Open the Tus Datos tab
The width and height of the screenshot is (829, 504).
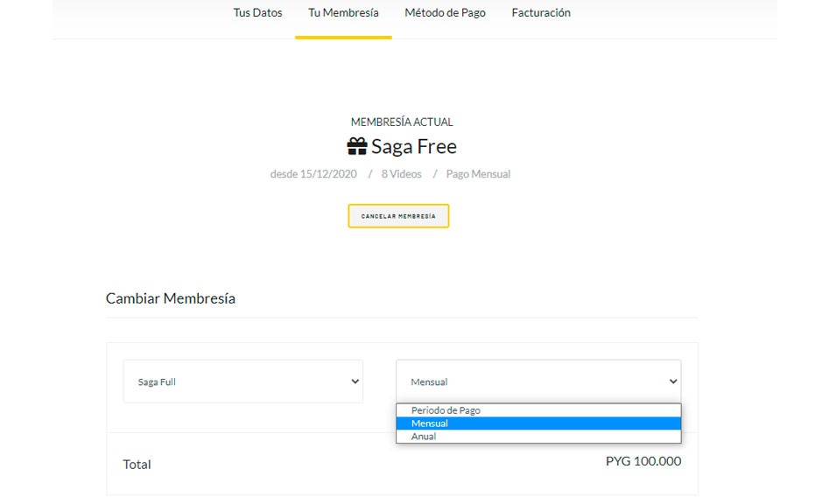point(257,12)
